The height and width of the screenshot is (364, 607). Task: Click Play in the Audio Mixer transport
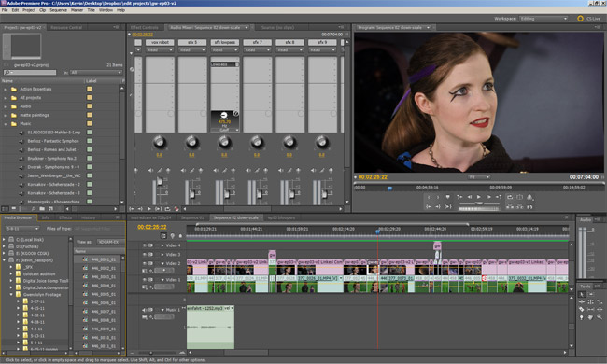(x=149, y=208)
